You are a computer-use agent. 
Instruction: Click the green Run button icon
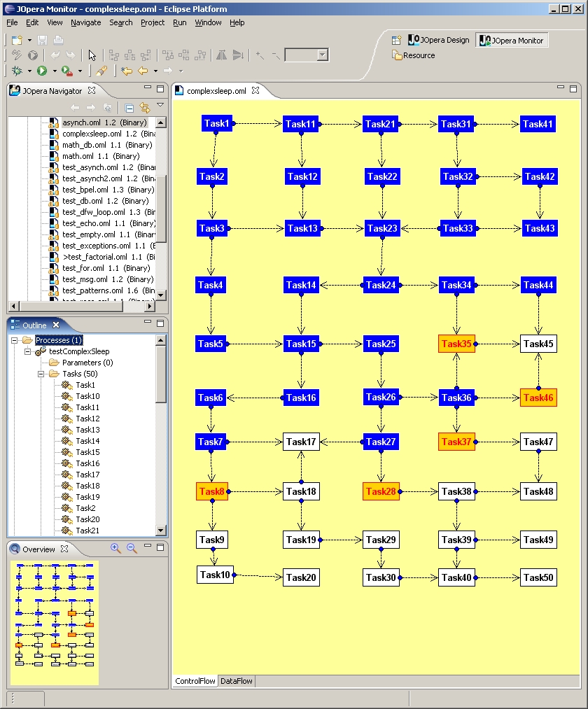pos(42,71)
